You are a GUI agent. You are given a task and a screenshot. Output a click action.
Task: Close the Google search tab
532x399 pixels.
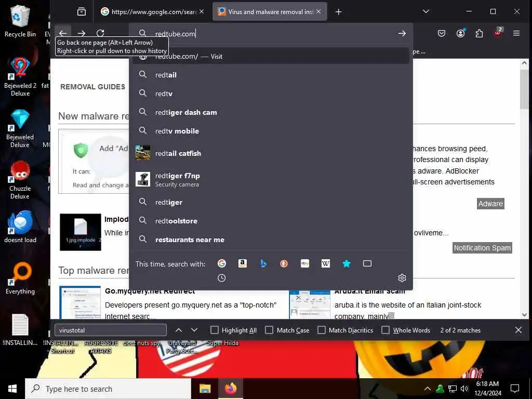(x=202, y=11)
